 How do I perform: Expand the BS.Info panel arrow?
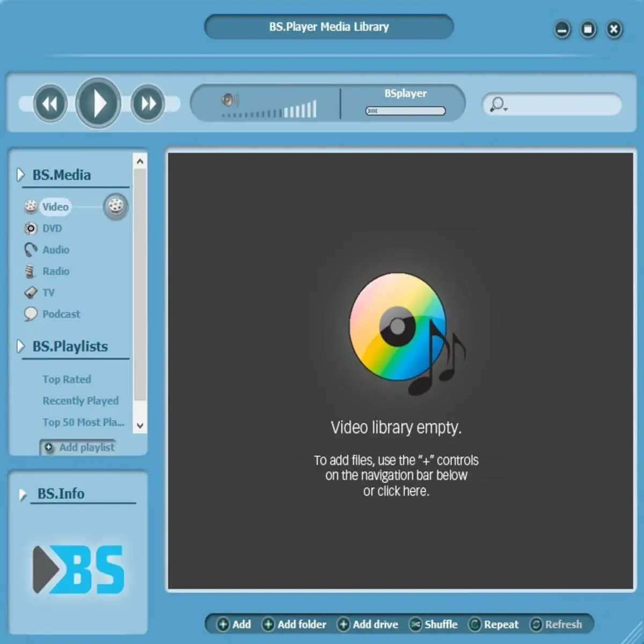(23, 494)
